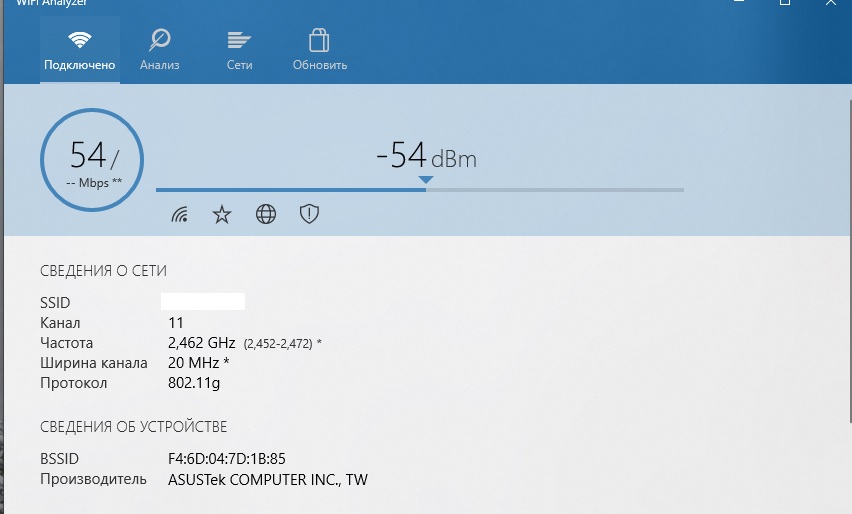Click the Протокол label
Screen dimensions: 852x514
tap(74, 383)
